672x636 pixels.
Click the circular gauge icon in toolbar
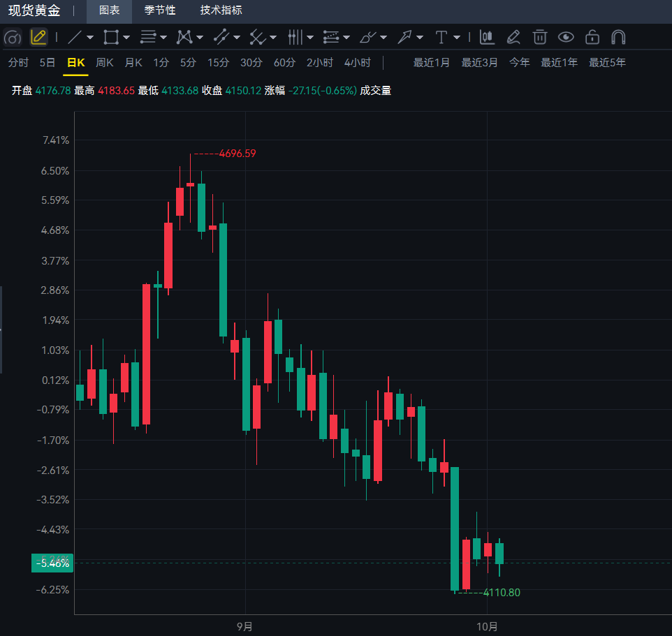13,38
